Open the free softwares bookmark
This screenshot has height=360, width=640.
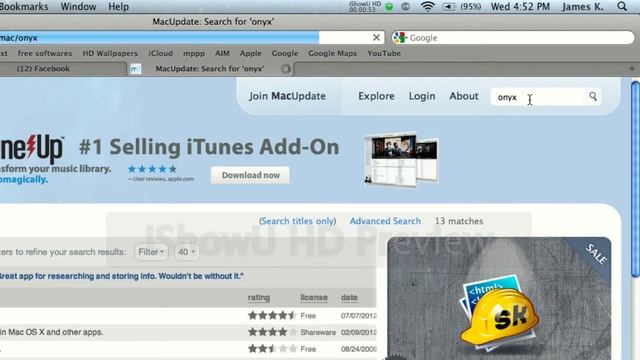coord(44,53)
